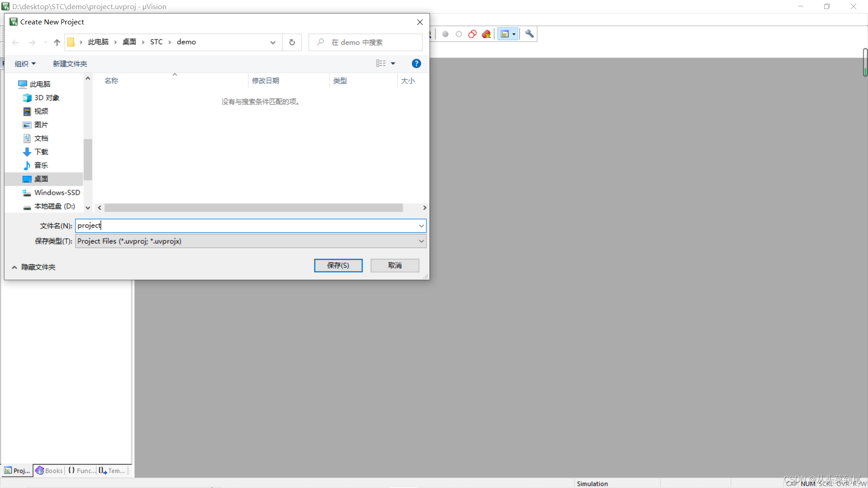The height and width of the screenshot is (488, 868).
Task: Switch to the Tem... tab in µVision
Action: click(x=112, y=471)
